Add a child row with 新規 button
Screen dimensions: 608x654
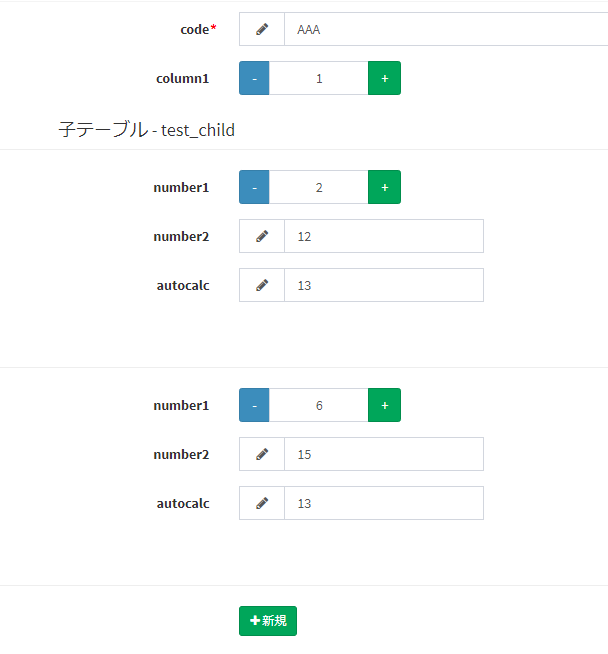268,621
